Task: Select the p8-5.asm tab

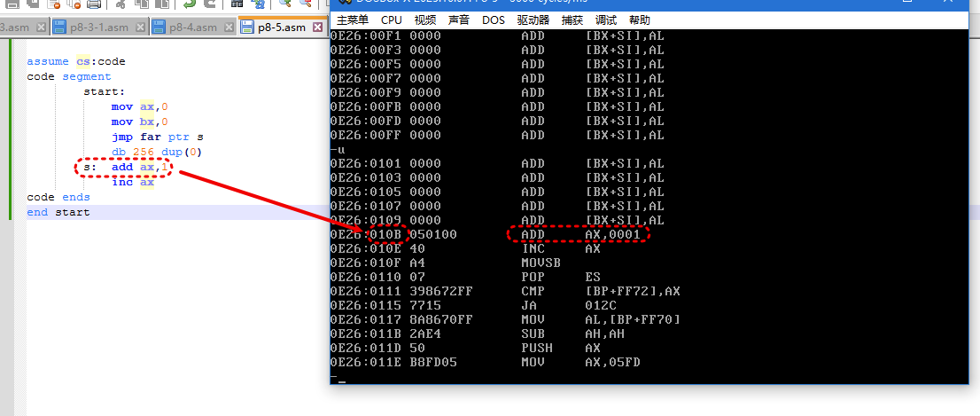Action: pyautogui.click(x=282, y=27)
